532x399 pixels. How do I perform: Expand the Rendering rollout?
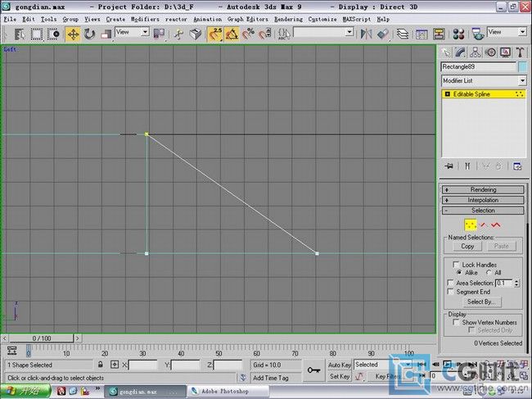pos(483,189)
